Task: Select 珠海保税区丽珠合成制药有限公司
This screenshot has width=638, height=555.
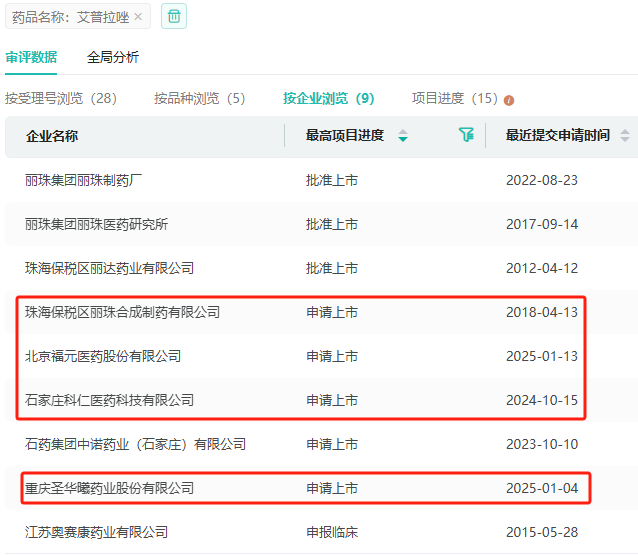Action: [122, 312]
